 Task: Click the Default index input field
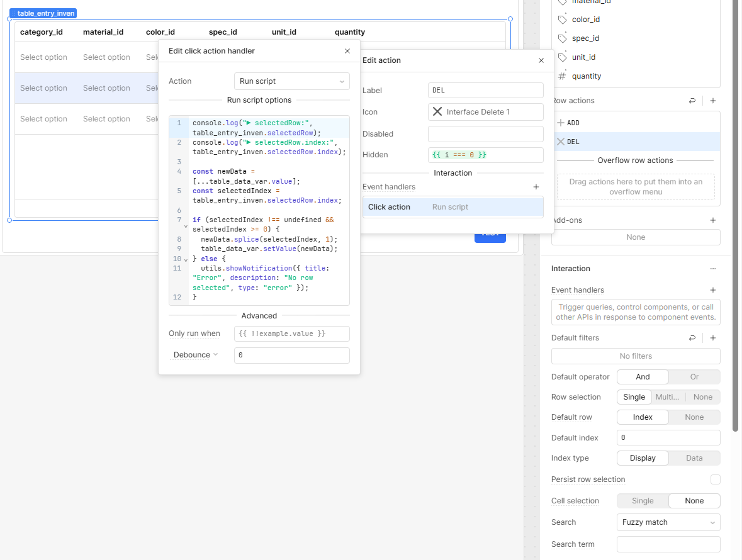click(x=668, y=437)
